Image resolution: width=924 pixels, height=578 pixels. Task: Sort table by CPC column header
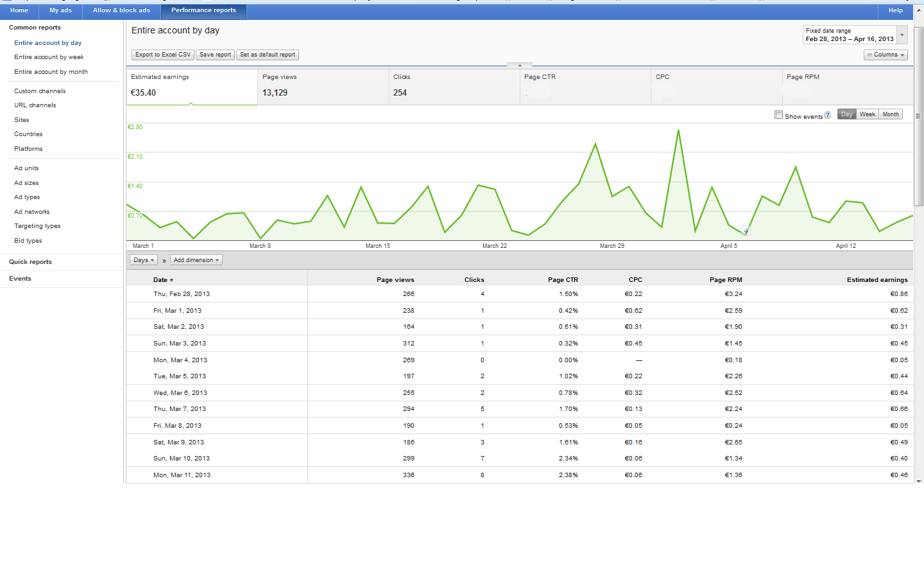[x=635, y=280]
